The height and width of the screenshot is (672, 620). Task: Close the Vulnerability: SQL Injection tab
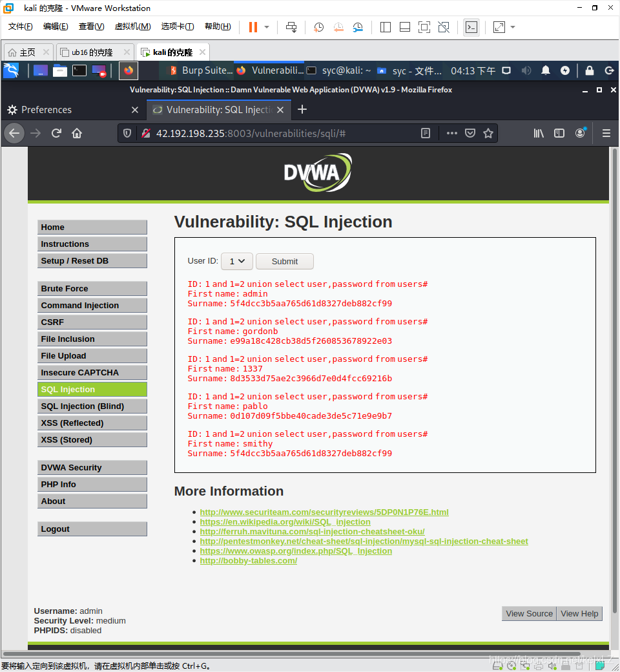tap(280, 110)
